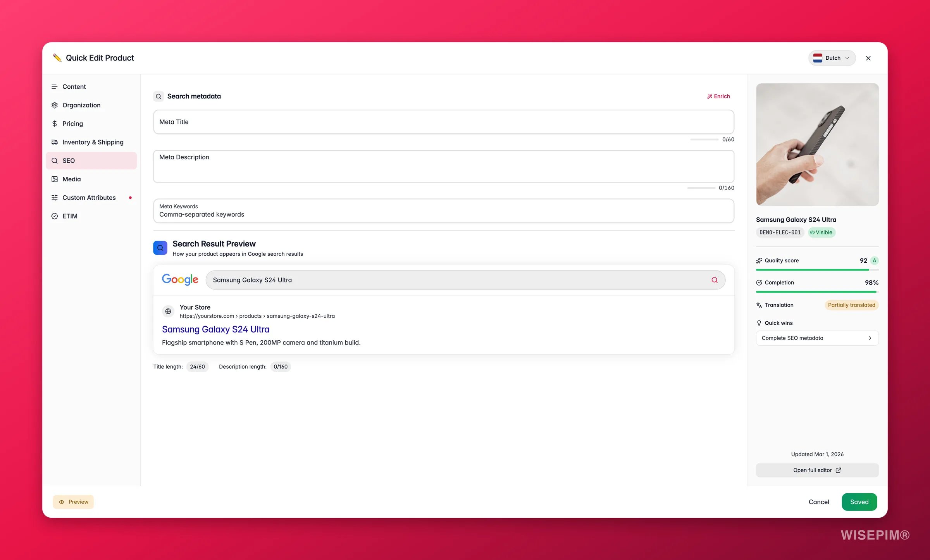930x560 pixels.
Task: Click the pencil icon beside Quick Edit Product
Action: [x=57, y=58]
